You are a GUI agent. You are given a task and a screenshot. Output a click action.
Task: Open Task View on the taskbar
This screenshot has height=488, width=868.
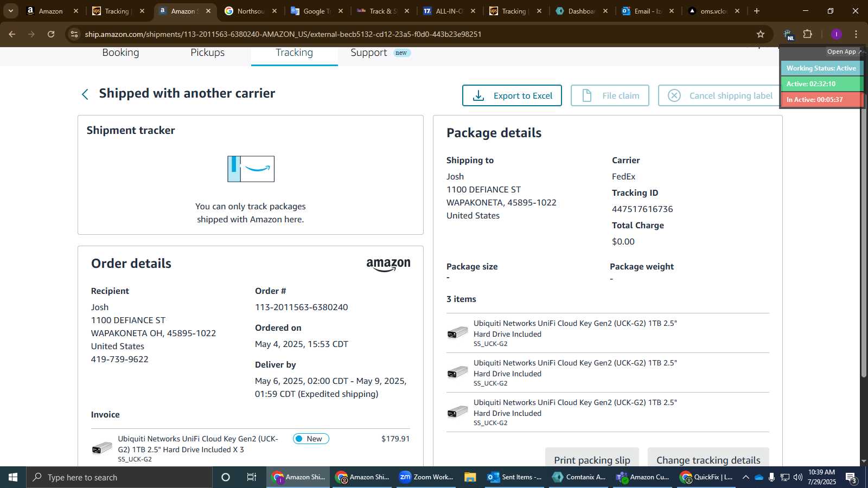(252, 477)
